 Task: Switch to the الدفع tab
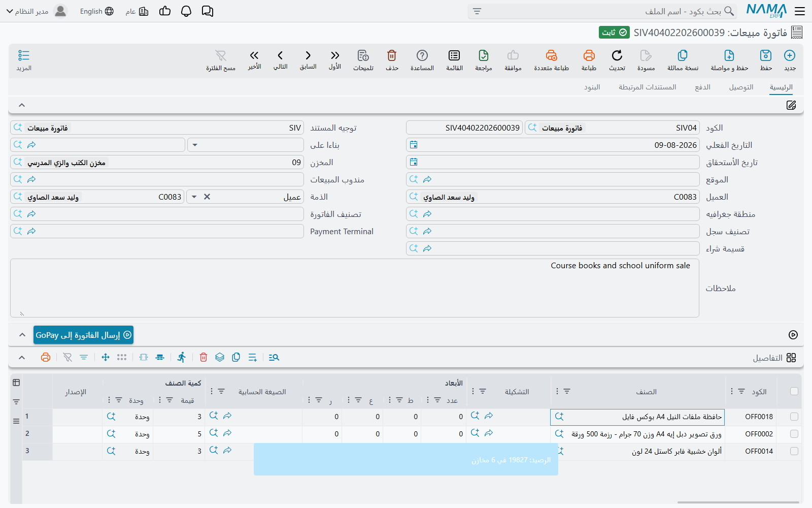tap(702, 87)
